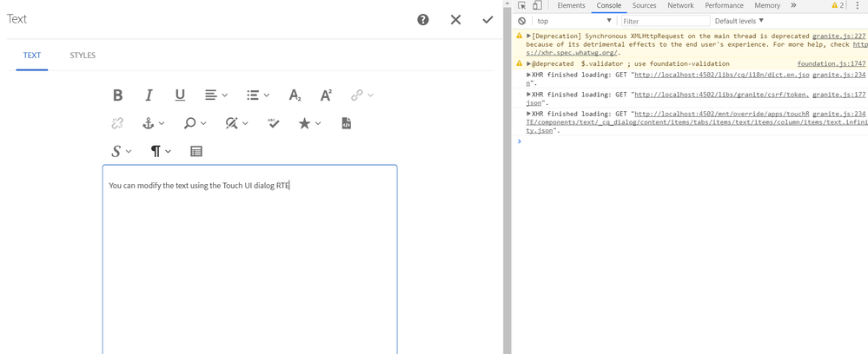Viewport: 868px width, 354px height.
Task: Open the source edit view
Action: click(x=347, y=123)
